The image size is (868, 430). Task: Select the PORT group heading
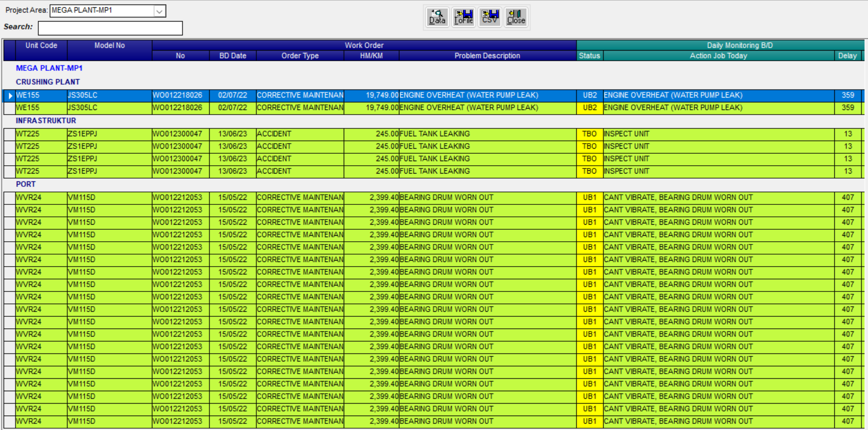tap(26, 184)
